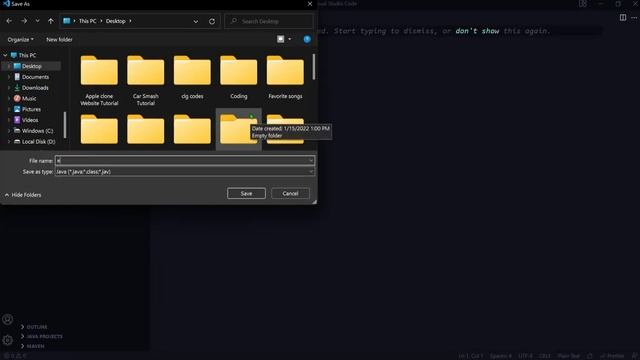
Task: Expand the Downloads tree node
Action: tap(9, 88)
